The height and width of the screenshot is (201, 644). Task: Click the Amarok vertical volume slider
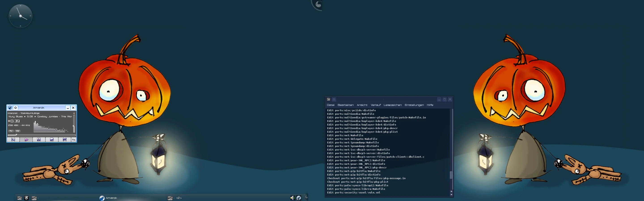[74, 124]
